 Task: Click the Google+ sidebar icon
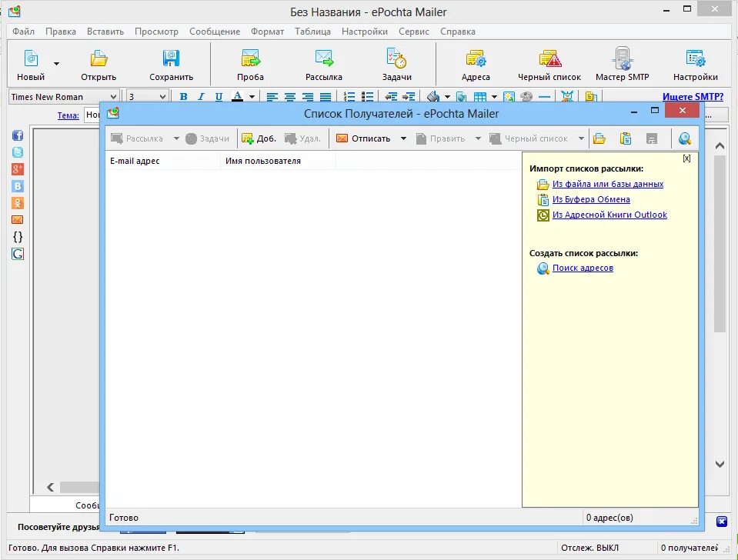(x=18, y=169)
